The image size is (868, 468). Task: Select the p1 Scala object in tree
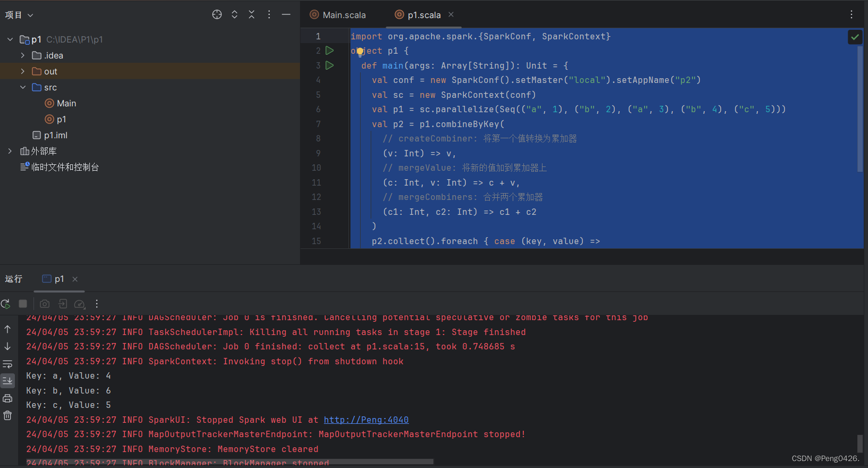click(56, 119)
